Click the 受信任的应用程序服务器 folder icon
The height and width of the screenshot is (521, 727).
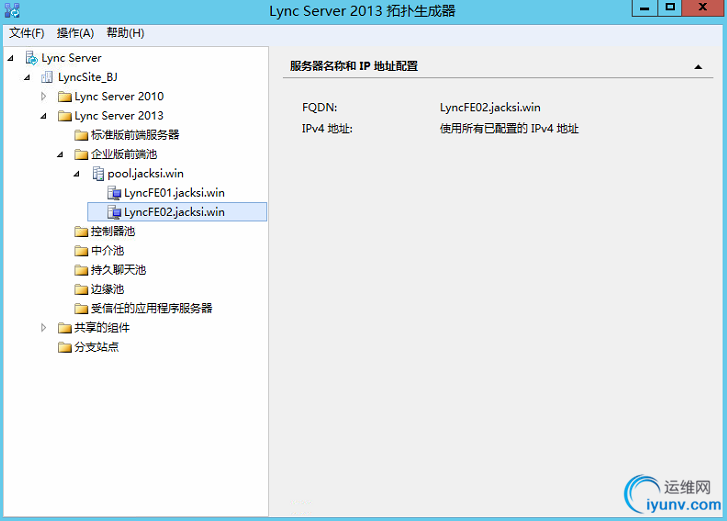[81, 309]
